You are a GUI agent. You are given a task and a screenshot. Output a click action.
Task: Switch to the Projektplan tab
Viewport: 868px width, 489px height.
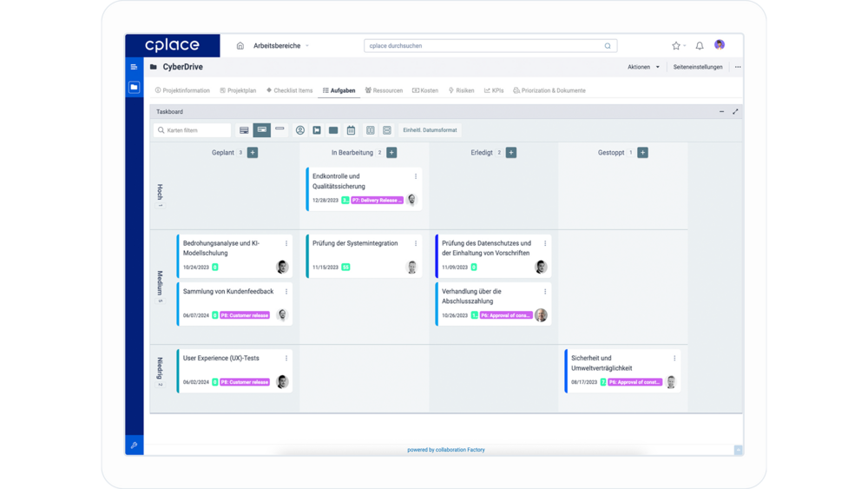point(238,90)
